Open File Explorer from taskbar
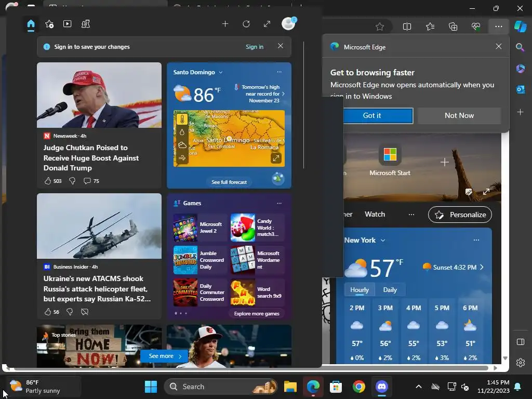The image size is (532, 399). tap(290, 387)
